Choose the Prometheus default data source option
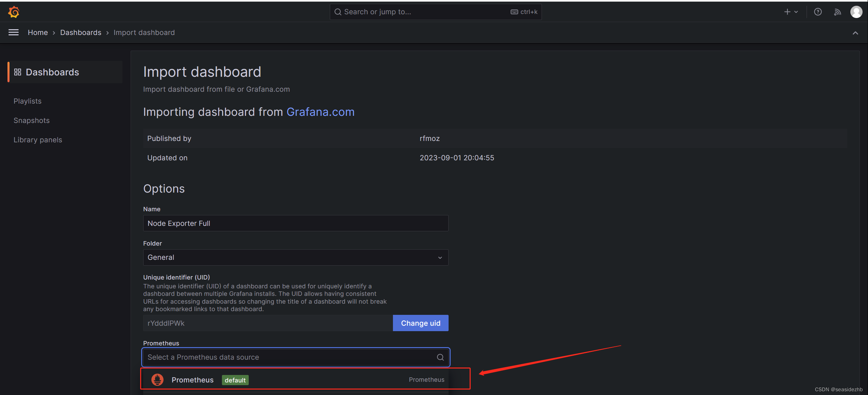The height and width of the screenshot is (395, 868). pos(296,379)
